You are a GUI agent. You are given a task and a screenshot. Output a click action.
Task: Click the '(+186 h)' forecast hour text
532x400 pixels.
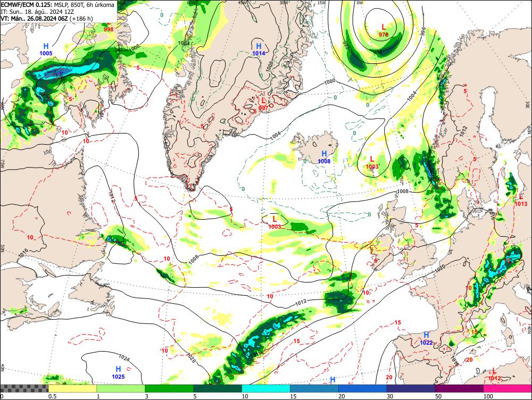[x=81, y=18]
